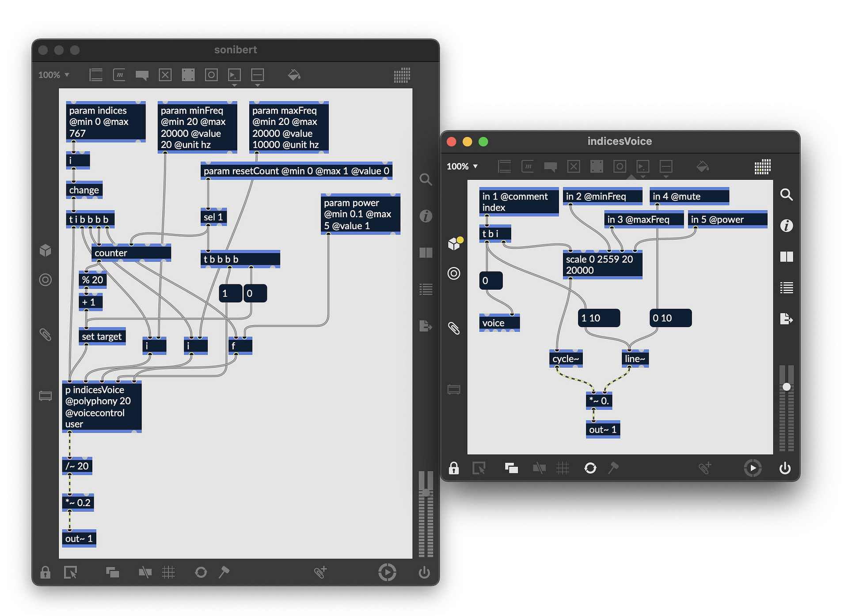Open inspector info icon in indicesVoice
The height and width of the screenshot is (616, 848).
tap(786, 226)
